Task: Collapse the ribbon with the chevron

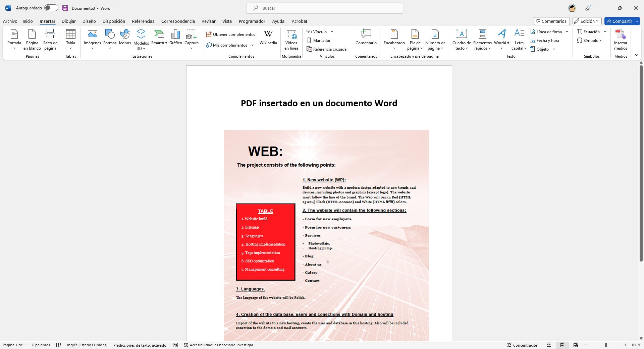Action: [x=637, y=55]
